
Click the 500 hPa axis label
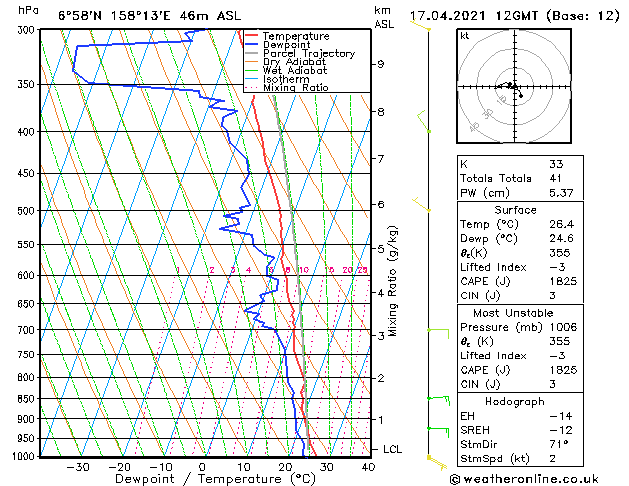28,211
